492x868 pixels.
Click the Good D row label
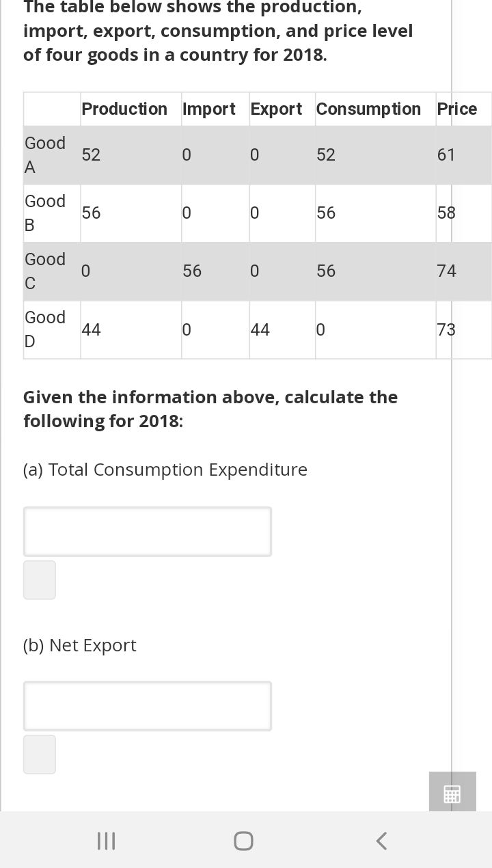click(44, 329)
